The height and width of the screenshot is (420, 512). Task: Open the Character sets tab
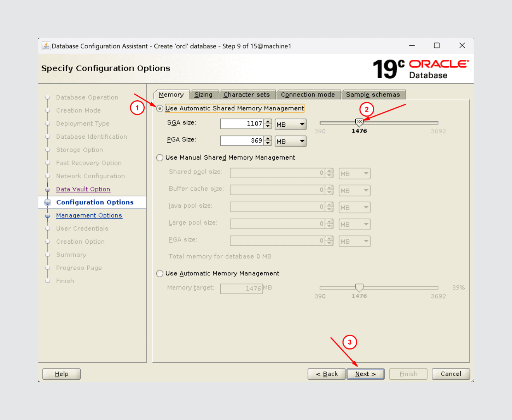(247, 94)
